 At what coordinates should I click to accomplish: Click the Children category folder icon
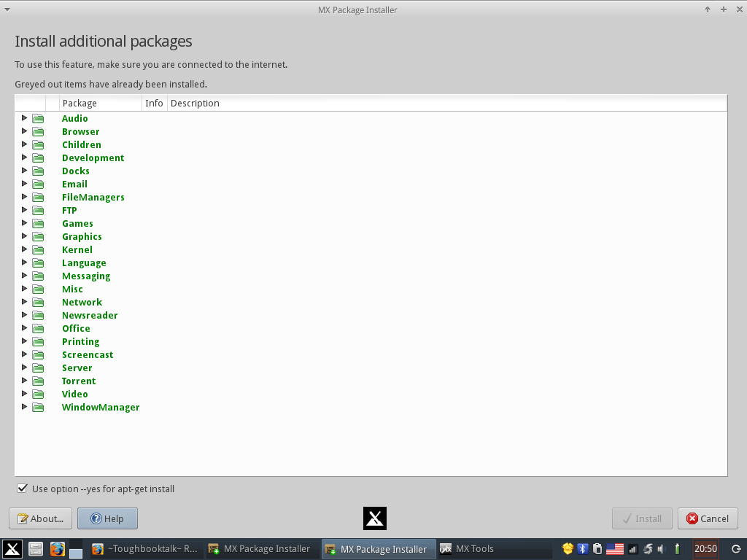[38, 145]
